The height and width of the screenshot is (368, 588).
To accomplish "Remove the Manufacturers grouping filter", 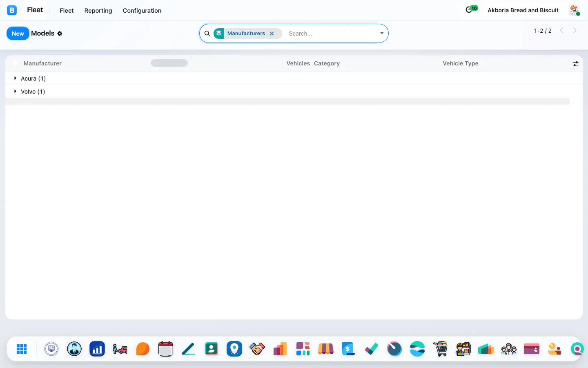I will click(x=272, y=34).
